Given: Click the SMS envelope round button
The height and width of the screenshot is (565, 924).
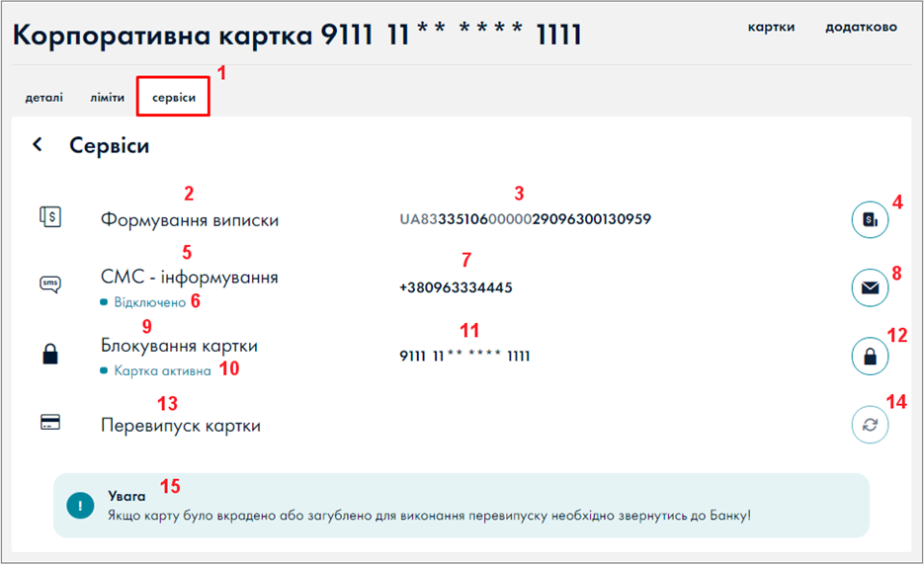Looking at the screenshot, I should click(870, 287).
